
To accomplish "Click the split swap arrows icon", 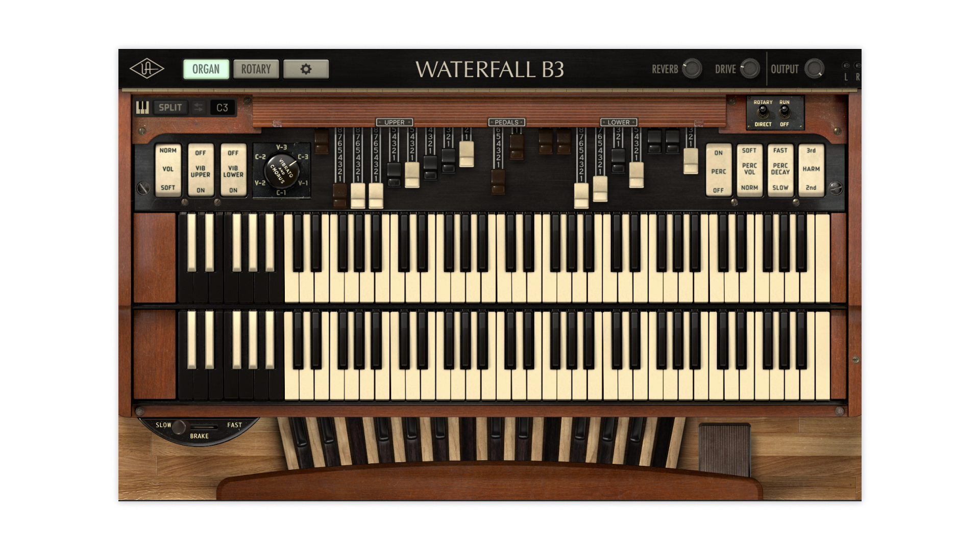I will [199, 108].
